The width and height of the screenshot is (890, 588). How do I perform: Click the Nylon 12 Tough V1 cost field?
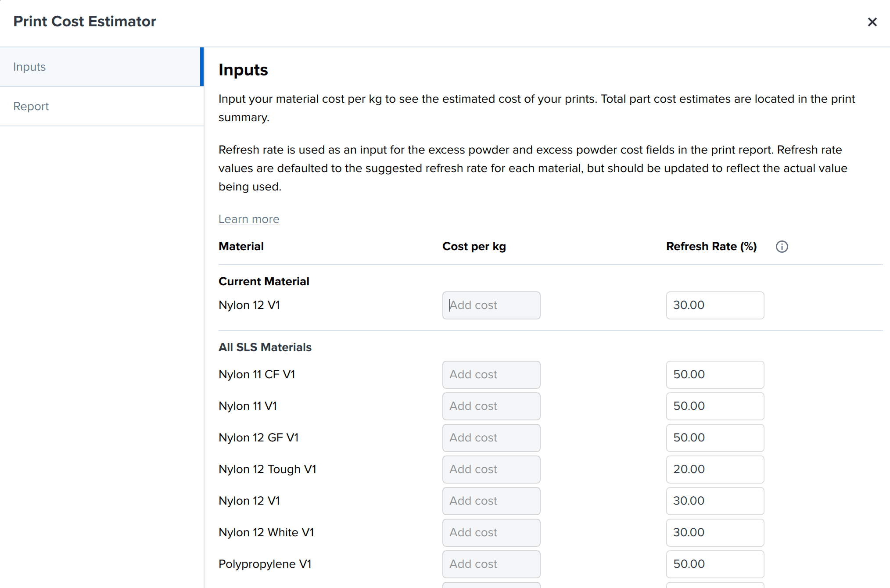[491, 470]
